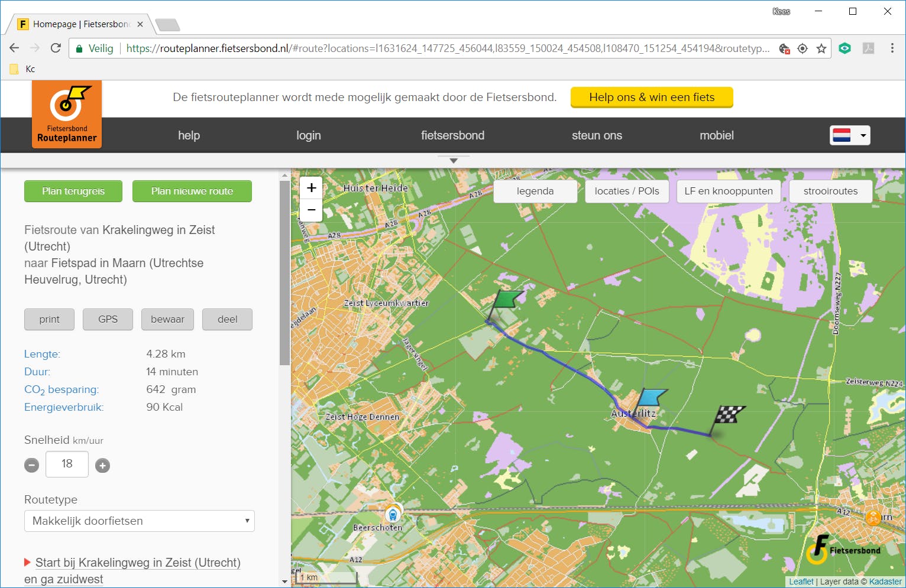Open the language flag dropdown

click(x=849, y=135)
